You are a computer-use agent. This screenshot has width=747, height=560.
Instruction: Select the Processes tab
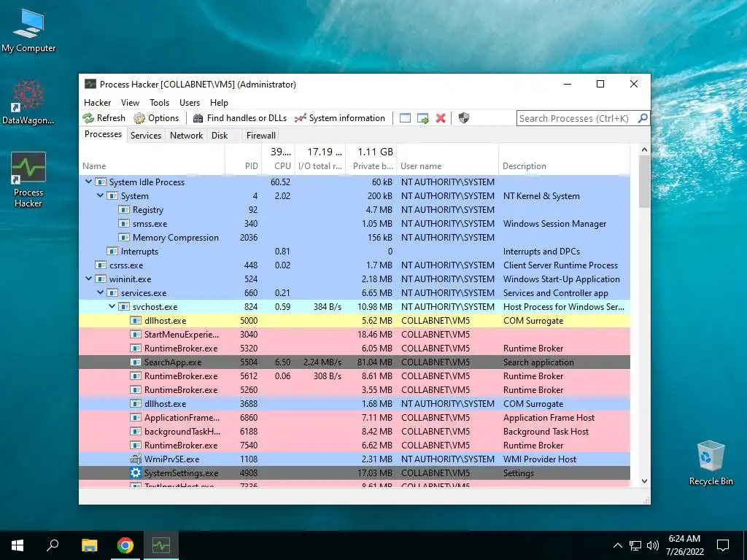(x=103, y=134)
